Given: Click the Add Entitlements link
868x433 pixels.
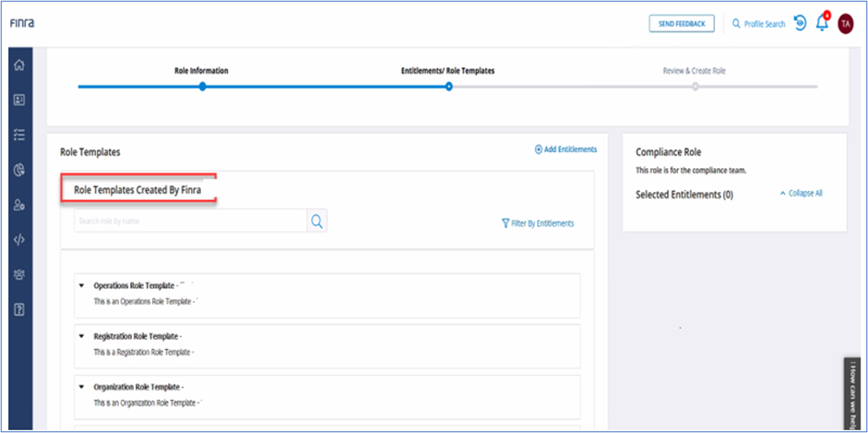Looking at the screenshot, I should pos(565,150).
